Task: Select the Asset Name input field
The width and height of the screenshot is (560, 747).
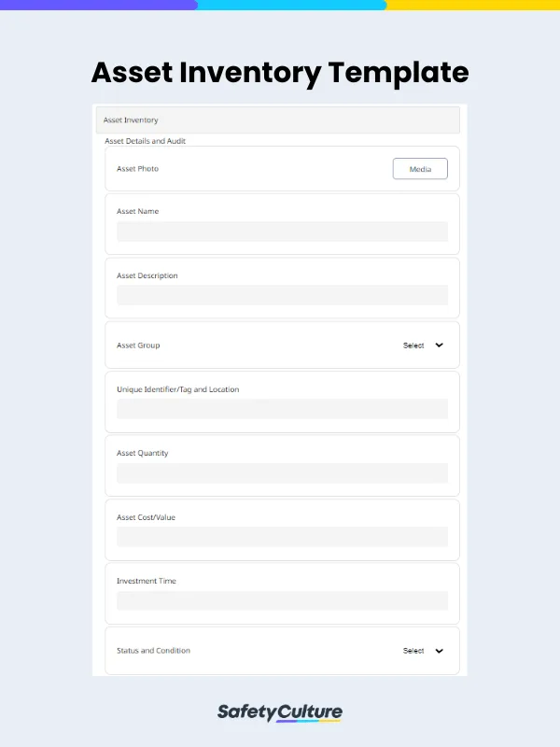Action: 282,232
